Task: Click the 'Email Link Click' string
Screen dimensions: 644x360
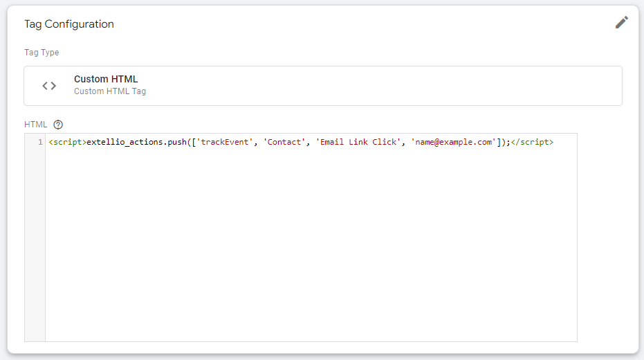Action: (x=358, y=142)
